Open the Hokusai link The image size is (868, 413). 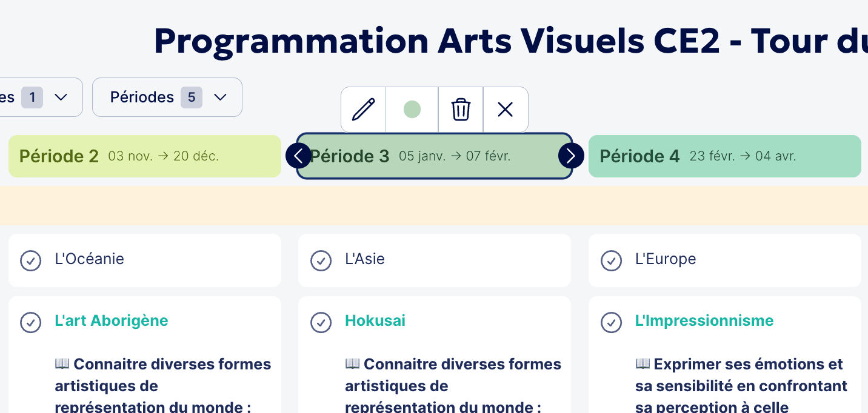point(375,320)
